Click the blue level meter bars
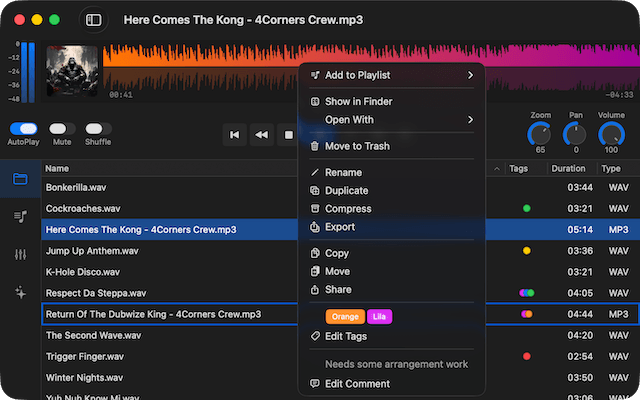 click(28, 72)
